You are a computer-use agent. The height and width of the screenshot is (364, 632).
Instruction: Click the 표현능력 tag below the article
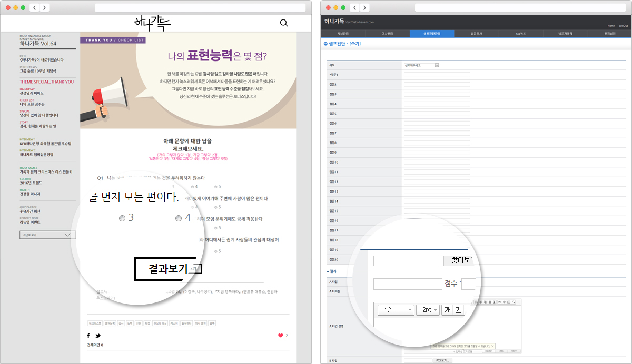coord(109,323)
